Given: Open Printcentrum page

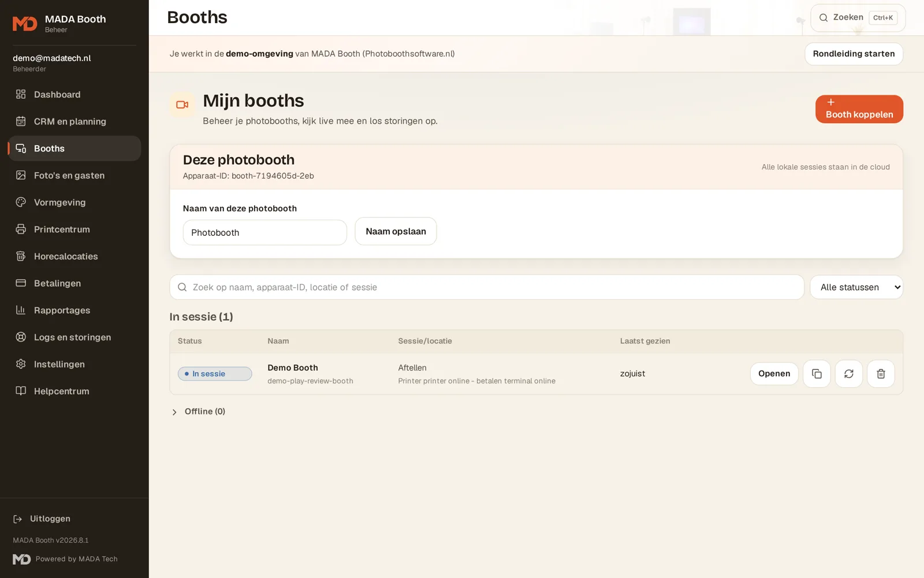Looking at the screenshot, I should [74, 229].
